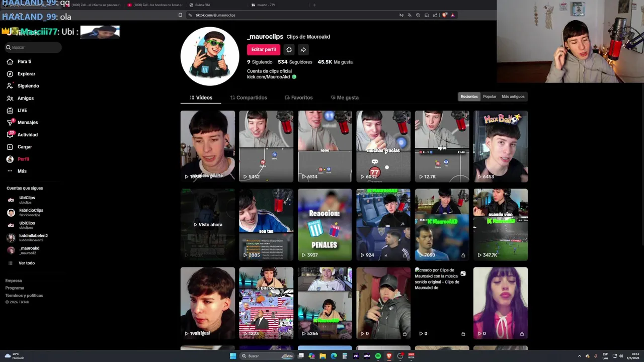Open the video with 5266 views
Viewport: 644px width, 362px height.
(x=325, y=303)
